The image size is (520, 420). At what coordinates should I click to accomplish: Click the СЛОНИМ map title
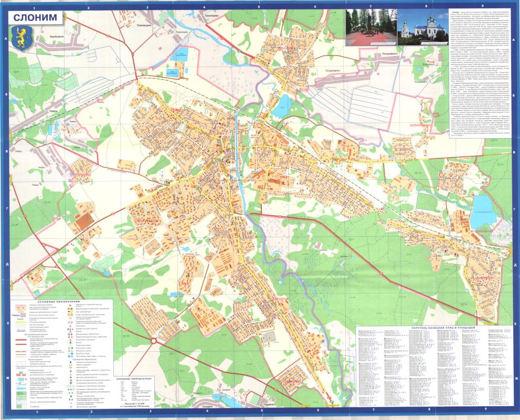(32, 16)
